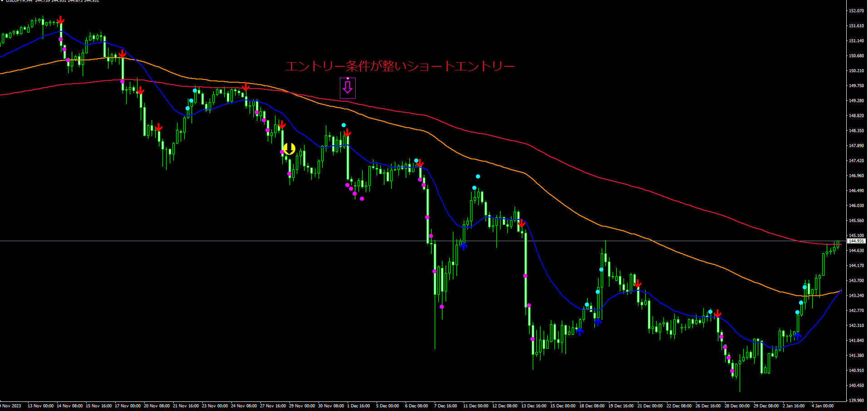Click the 21 Nov 16:00 time label
Screen dimensions: 868x411
coord(186,406)
